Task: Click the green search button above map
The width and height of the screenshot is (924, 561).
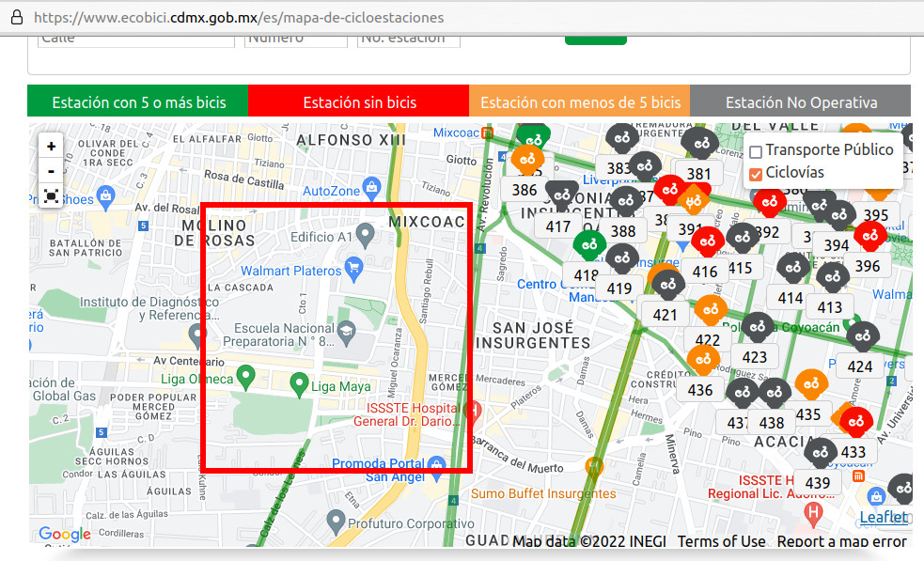Action: point(596,40)
